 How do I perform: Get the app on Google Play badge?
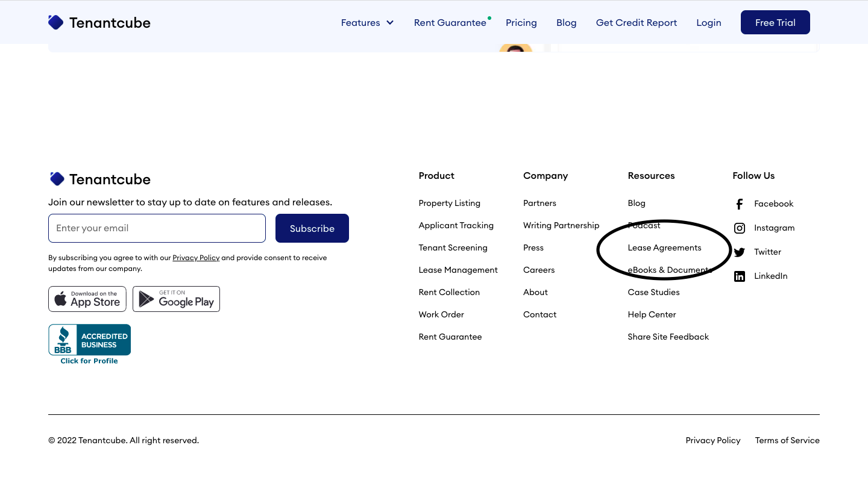[176, 299]
